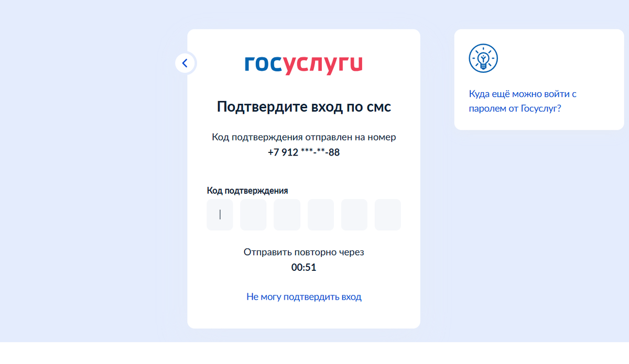Click the lightbulb hint icon
629x364 pixels.
point(483,58)
